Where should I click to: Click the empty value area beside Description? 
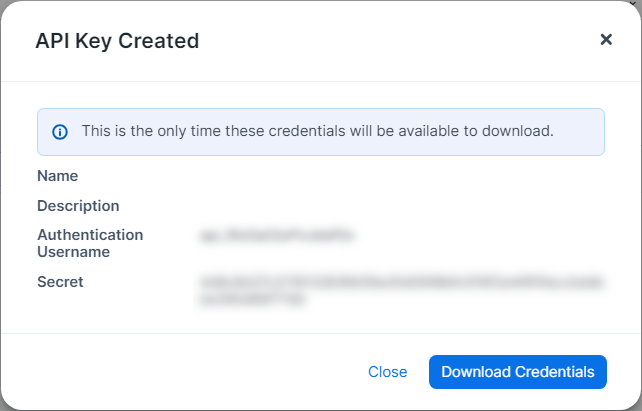click(400, 206)
